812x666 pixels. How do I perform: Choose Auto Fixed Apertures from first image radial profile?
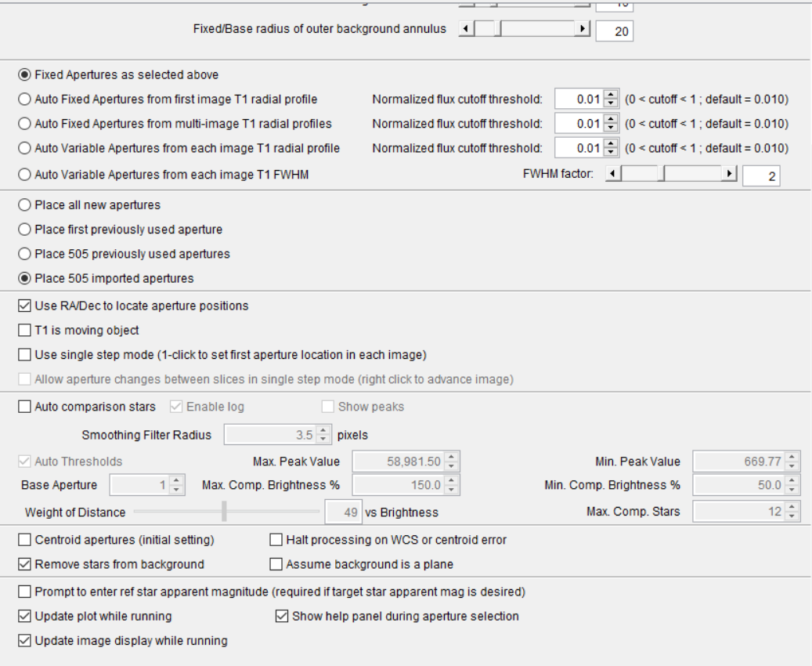click(24, 100)
